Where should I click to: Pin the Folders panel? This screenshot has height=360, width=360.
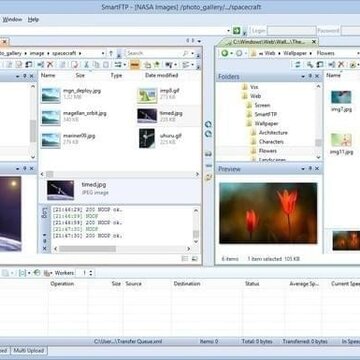tap(310, 77)
